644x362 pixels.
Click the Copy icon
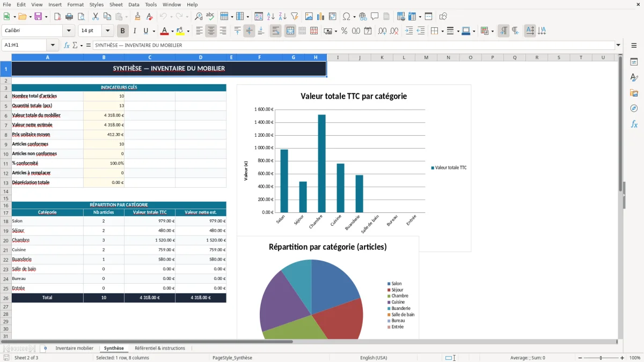tap(107, 17)
